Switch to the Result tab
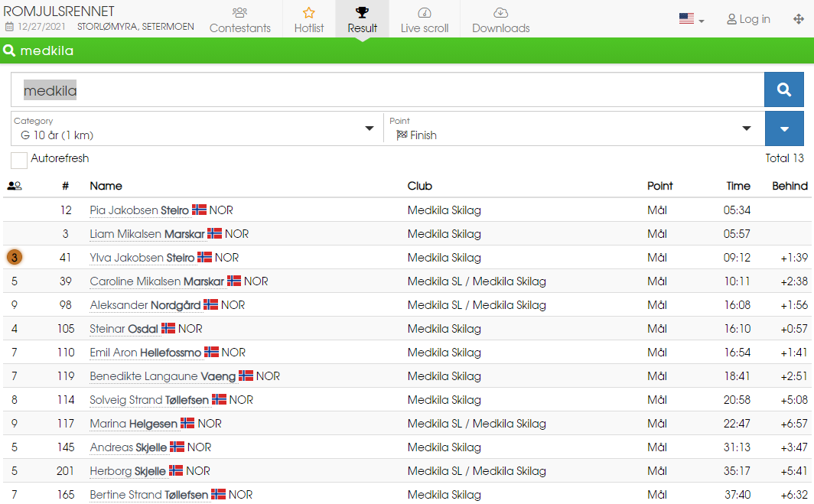Viewport: 814px width, 504px height. tap(362, 19)
